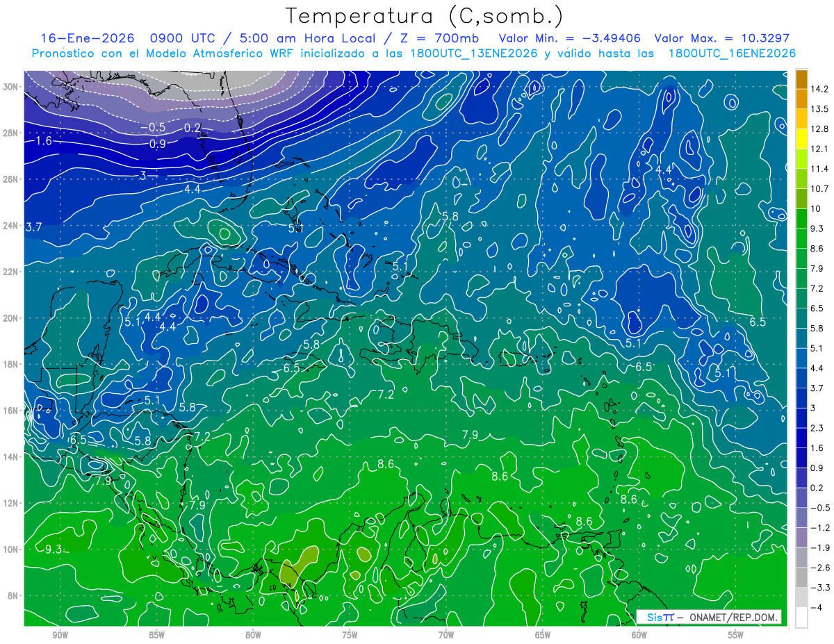Click the "14.2" colorbar label
834x644 pixels.
click(819, 89)
